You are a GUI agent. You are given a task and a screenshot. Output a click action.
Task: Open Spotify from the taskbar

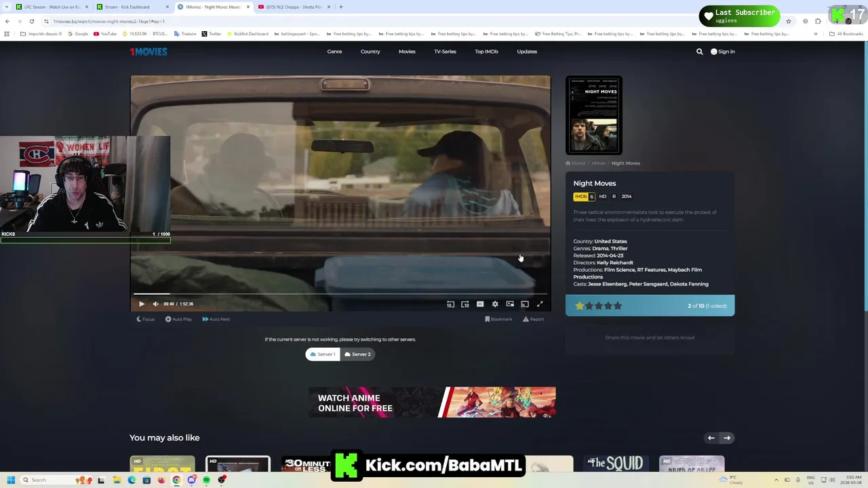pos(207,480)
